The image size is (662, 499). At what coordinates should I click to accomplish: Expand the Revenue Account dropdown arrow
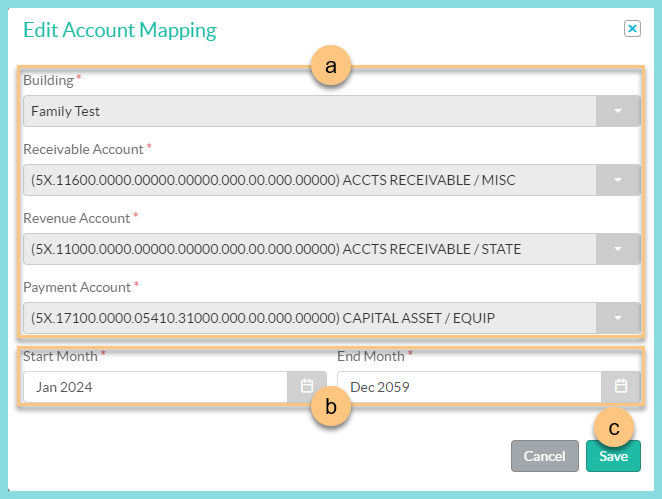[618, 249]
